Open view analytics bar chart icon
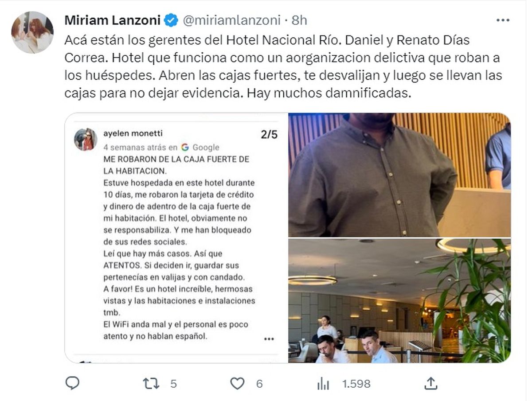The image size is (532, 401). coord(323,383)
